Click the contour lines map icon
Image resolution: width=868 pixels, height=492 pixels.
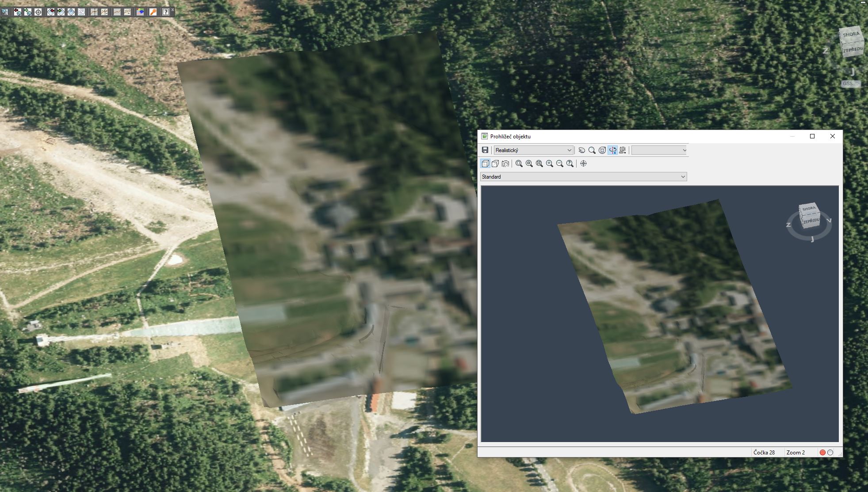pos(81,12)
